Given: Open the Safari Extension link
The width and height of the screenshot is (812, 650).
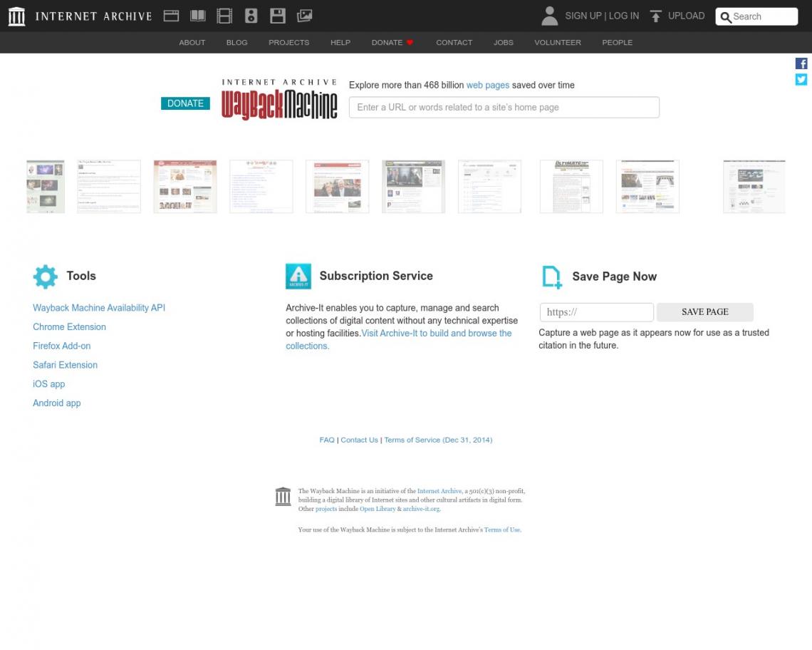Looking at the screenshot, I should (66, 365).
